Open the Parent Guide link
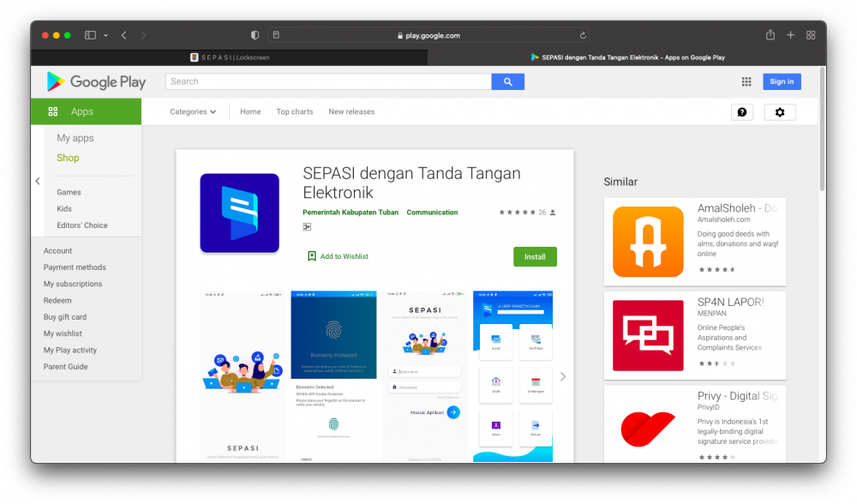 (x=66, y=366)
